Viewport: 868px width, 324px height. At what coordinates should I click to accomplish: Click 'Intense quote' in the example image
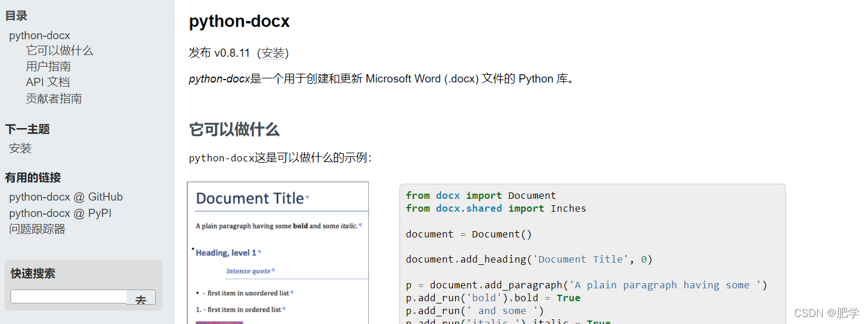click(248, 271)
